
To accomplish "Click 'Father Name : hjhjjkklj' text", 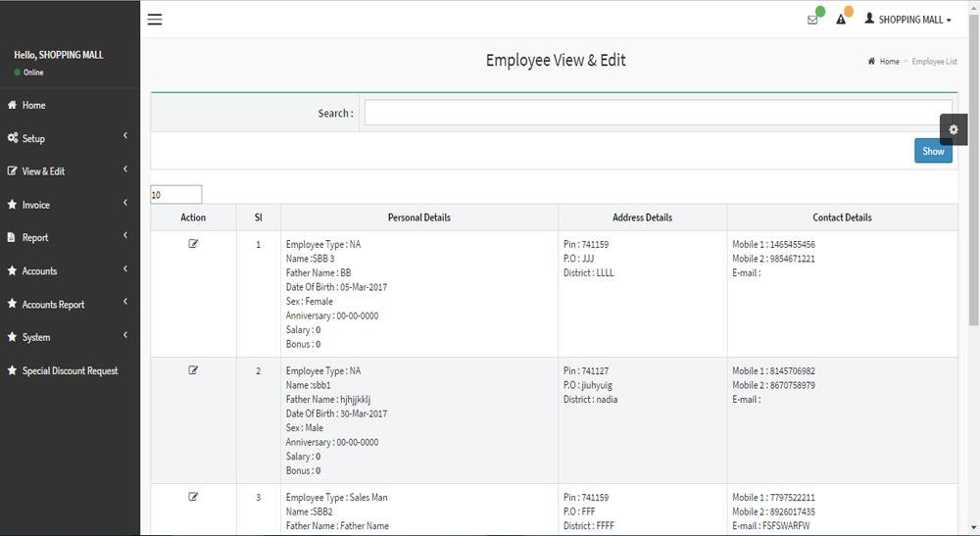I will click(x=328, y=399).
